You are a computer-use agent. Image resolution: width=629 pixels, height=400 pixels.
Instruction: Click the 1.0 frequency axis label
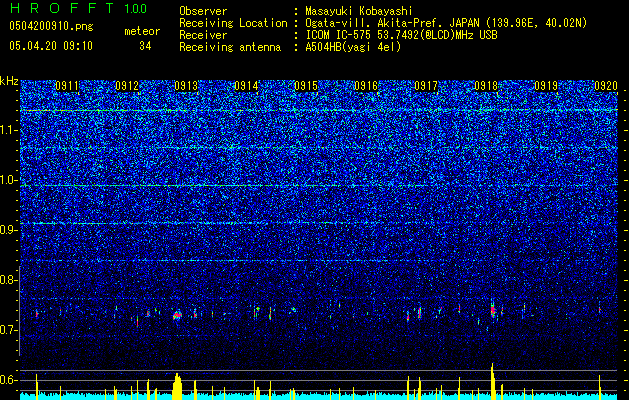point(9,180)
